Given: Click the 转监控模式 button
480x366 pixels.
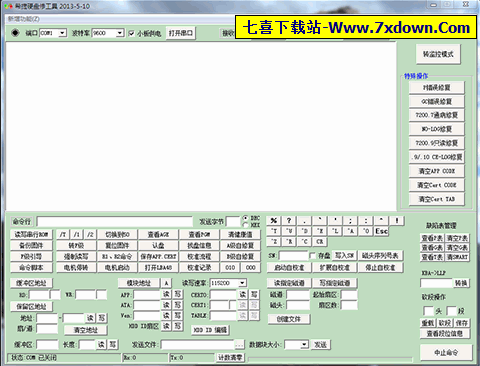Looking at the screenshot, I should pos(438,54).
